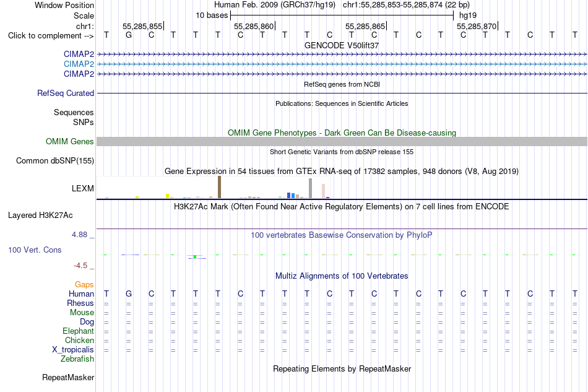Open the Layered H3K27Ac track label

tap(40, 216)
